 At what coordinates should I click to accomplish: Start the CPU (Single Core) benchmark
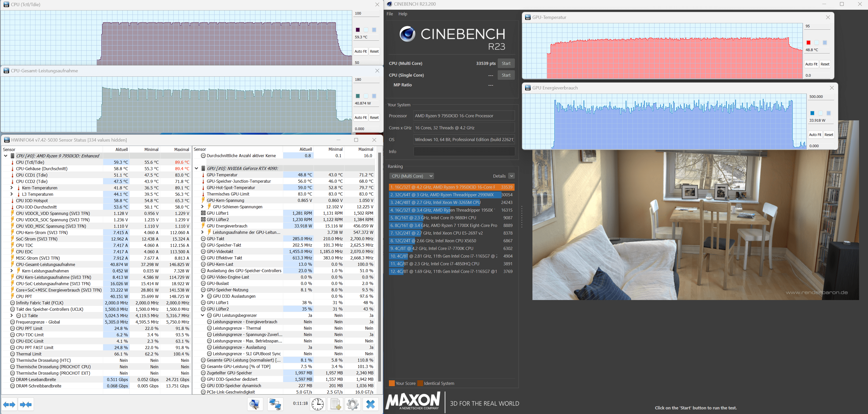[506, 75]
